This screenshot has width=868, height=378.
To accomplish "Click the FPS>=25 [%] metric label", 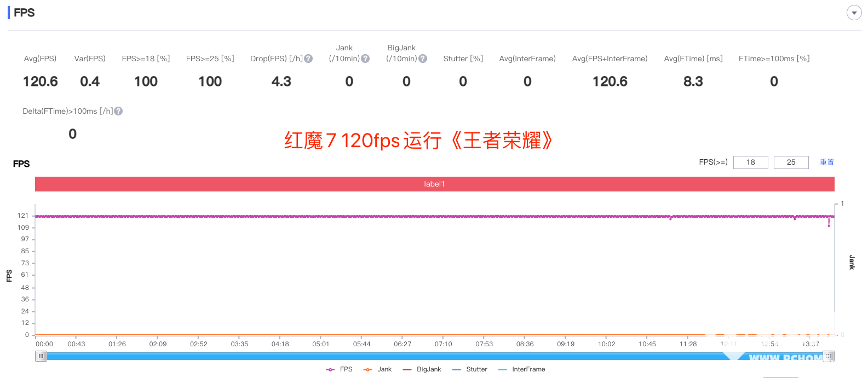I will [210, 59].
